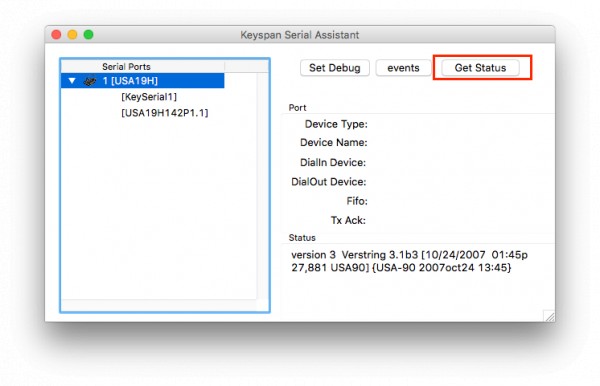The image size is (600, 386).
Task: Click the DialOut Device label
Action: point(329,181)
